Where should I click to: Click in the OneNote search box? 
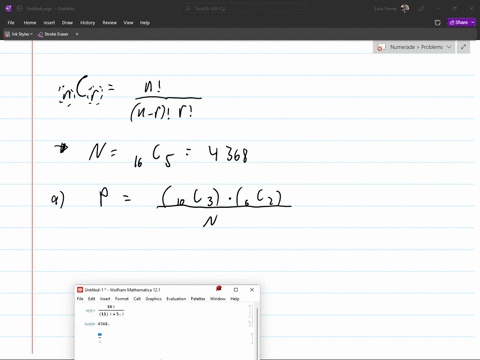tap(243, 9)
